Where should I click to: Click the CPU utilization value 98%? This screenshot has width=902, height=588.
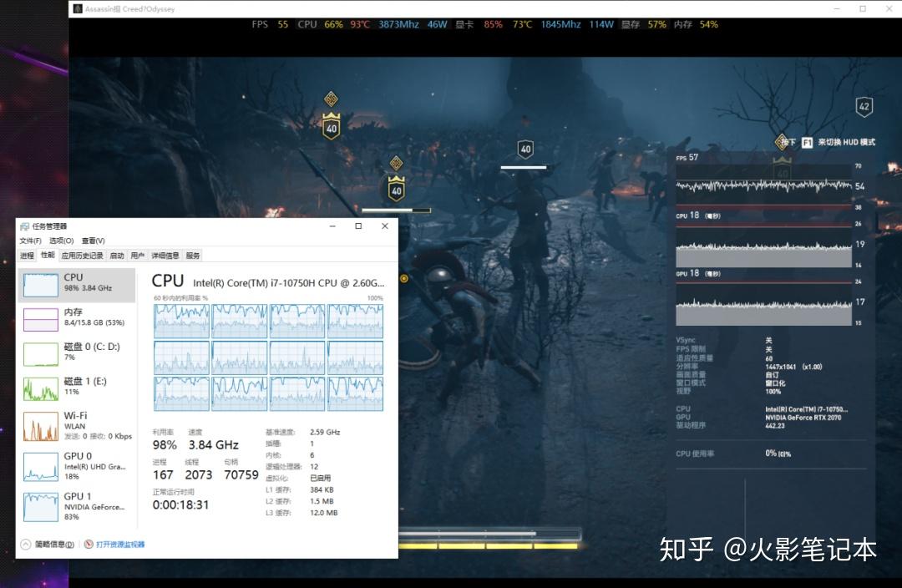click(x=165, y=444)
